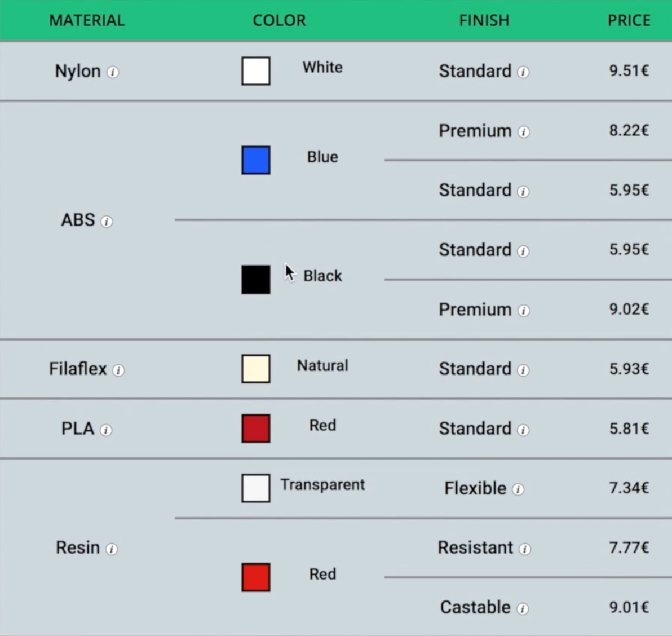
Task: Show info for PLA material
Action: (x=106, y=430)
